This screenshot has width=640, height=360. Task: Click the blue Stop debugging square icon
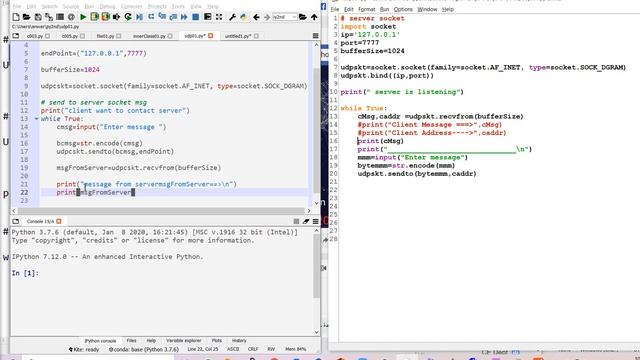pos(196,17)
